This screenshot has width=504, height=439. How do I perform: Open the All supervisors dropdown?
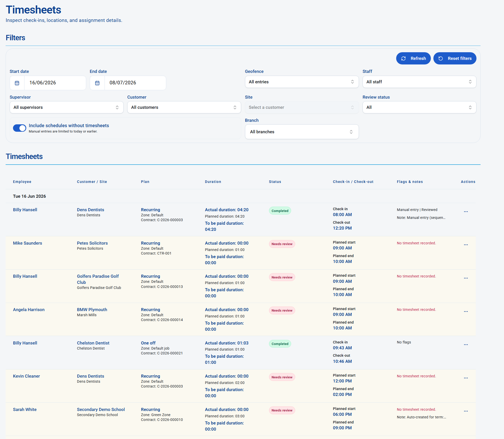point(67,107)
